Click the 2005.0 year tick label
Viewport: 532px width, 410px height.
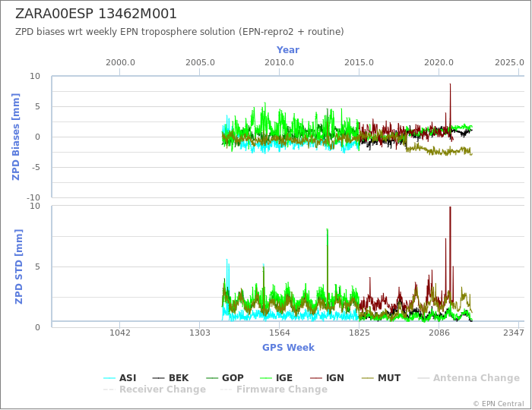(200, 63)
